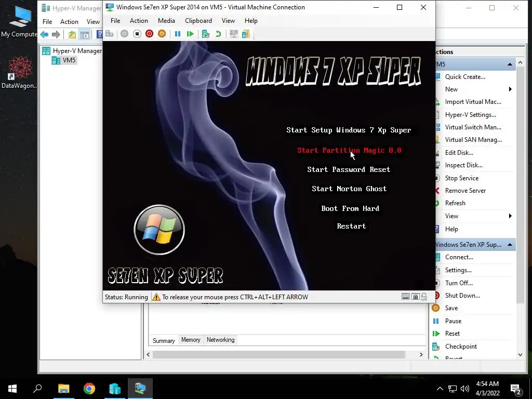Open Hyper-V Manager File menu
This screenshot has height=399, width=532.
47,22
